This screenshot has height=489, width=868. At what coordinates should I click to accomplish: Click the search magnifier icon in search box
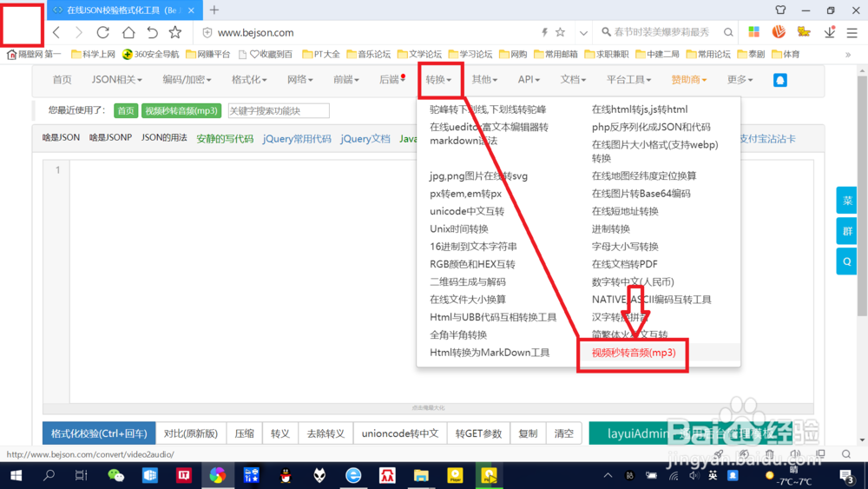click(728, 33)
